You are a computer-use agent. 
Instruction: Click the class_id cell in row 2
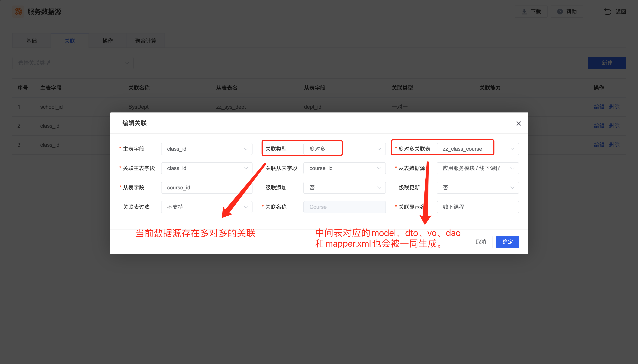pos(50,126)
